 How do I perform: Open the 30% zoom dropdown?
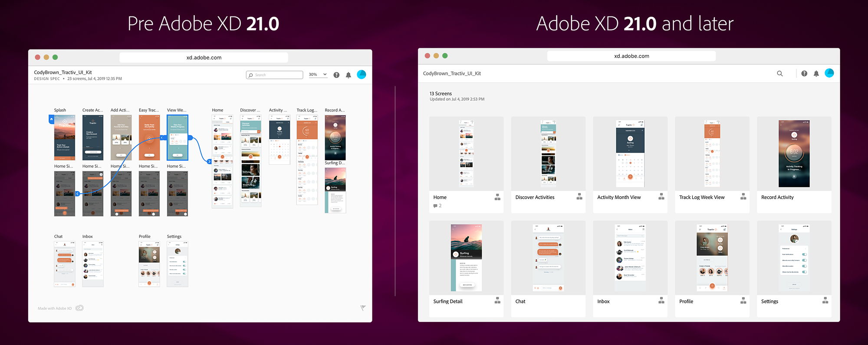point(318,75)
